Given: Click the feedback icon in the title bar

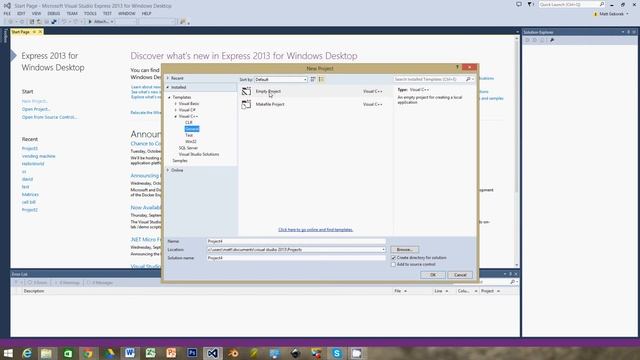Looking at the screenshot, I should click(x=519, y=4).
